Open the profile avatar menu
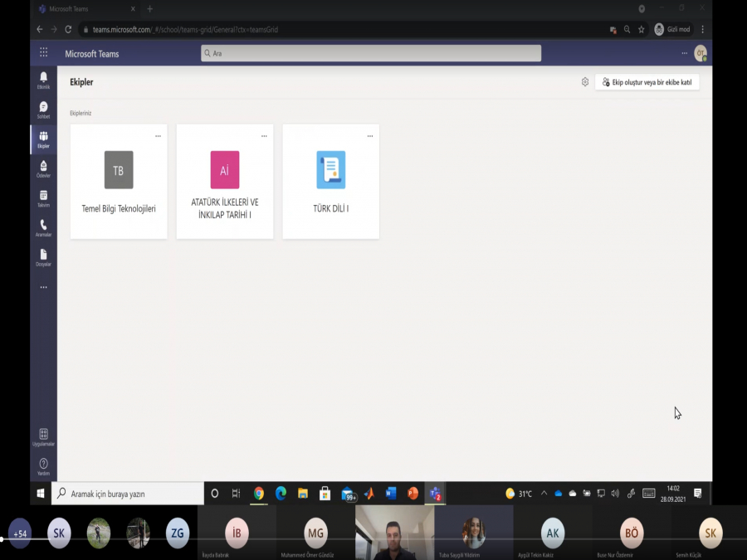The width and height of the screenshot is (747, 560). pos(701,53)
